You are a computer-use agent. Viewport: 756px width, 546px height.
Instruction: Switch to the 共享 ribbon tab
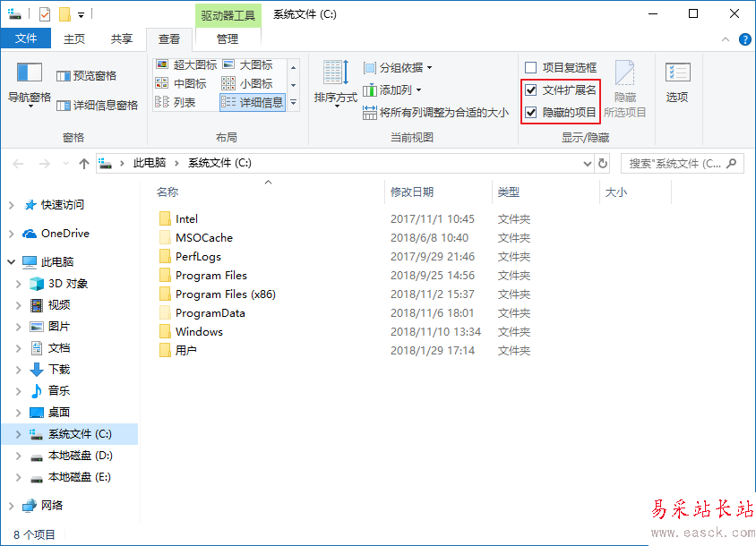click(x=121, y=39)
